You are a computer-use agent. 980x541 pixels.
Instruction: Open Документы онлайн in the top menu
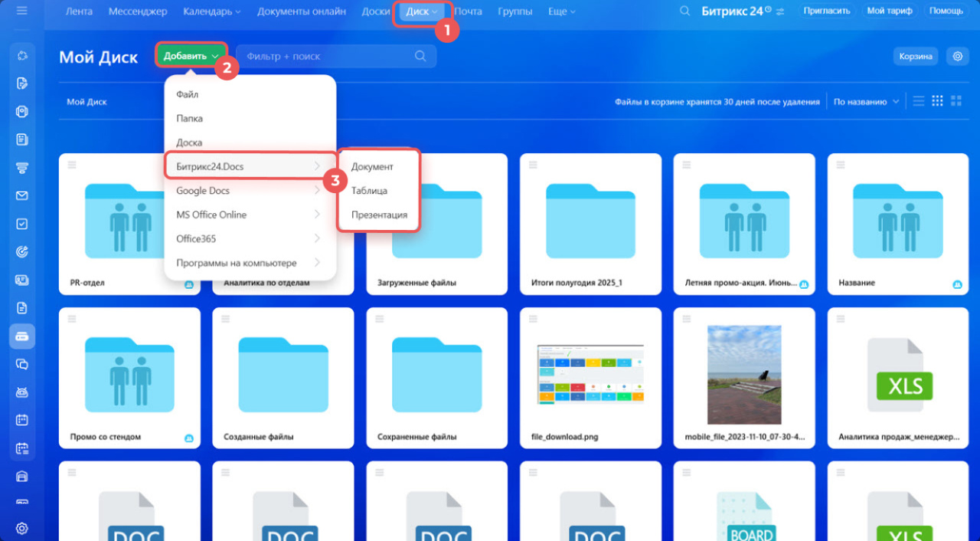(x=302, y=11)
